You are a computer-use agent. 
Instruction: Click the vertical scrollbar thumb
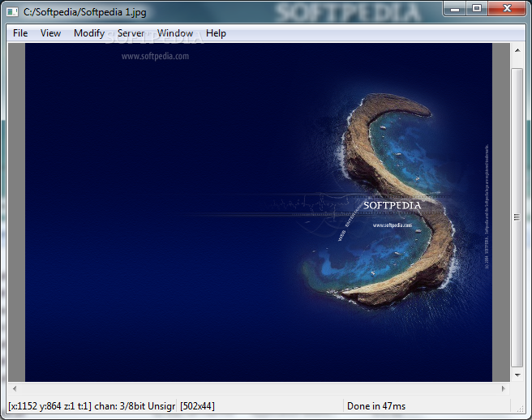coord(517,217)
